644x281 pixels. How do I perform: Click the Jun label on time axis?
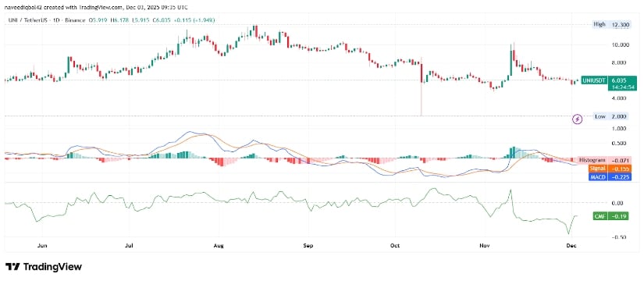42,246
